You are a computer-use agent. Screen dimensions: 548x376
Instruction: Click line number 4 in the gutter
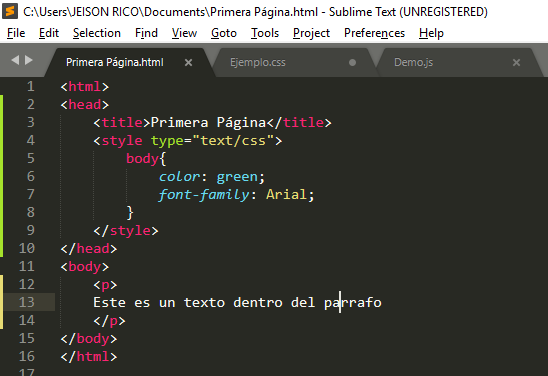click(x=31, y=140)
